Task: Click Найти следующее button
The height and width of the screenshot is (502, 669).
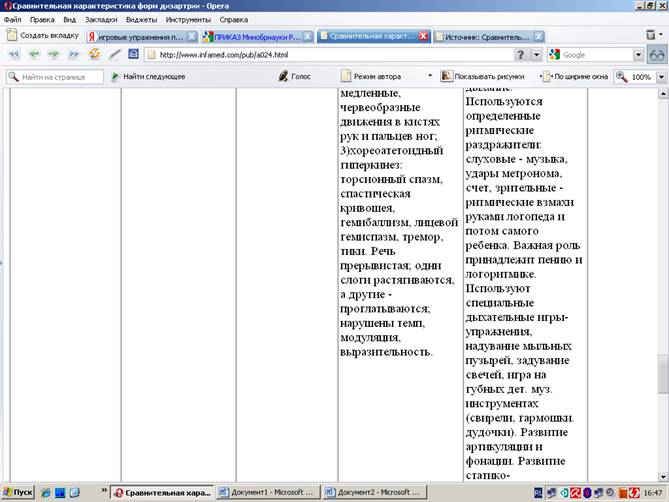Action: [148, 76]
